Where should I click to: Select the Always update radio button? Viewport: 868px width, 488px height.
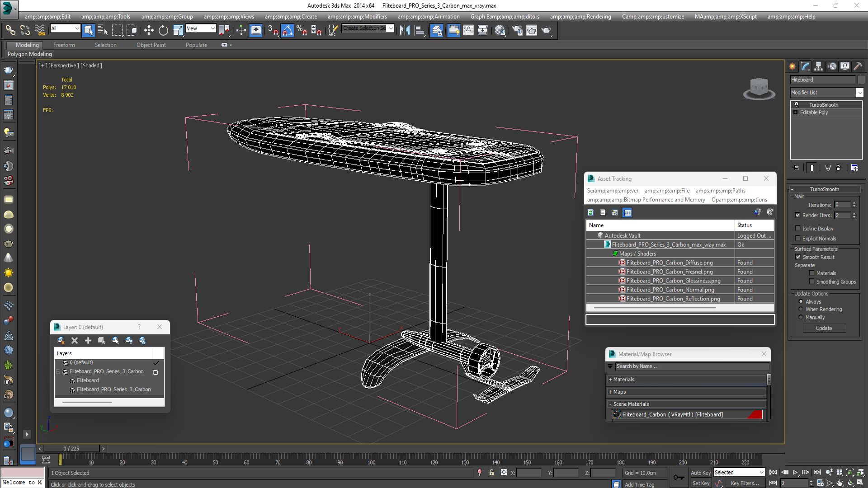(801, 301)
